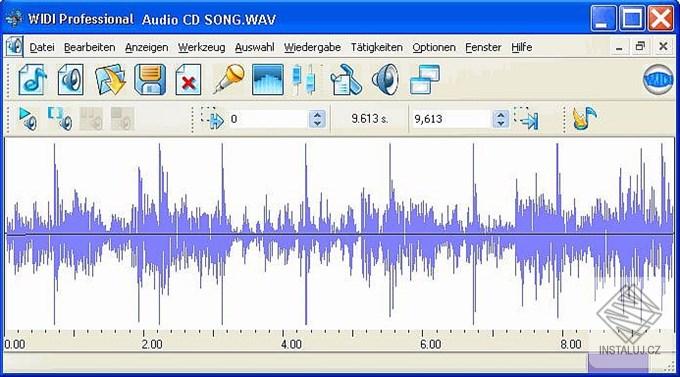
Task: Click the horizontal scrollbar thumb
Action: tap(618, 363)
